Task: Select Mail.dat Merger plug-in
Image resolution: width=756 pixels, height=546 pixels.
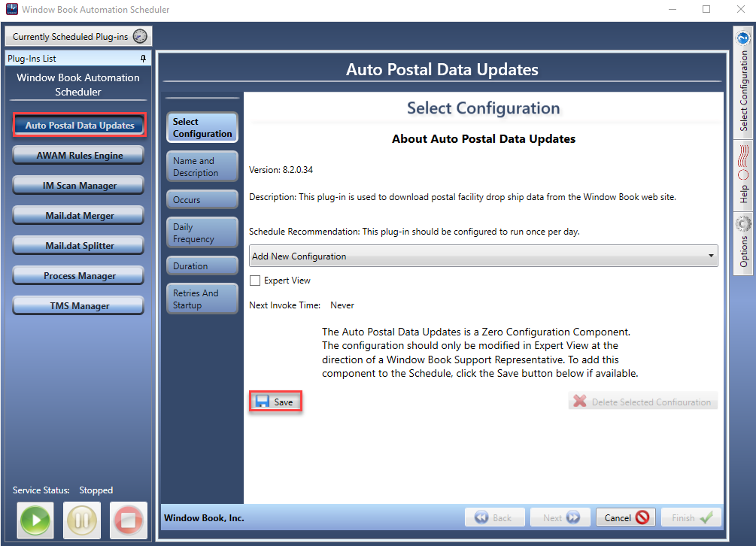Action: coord(78,215)
